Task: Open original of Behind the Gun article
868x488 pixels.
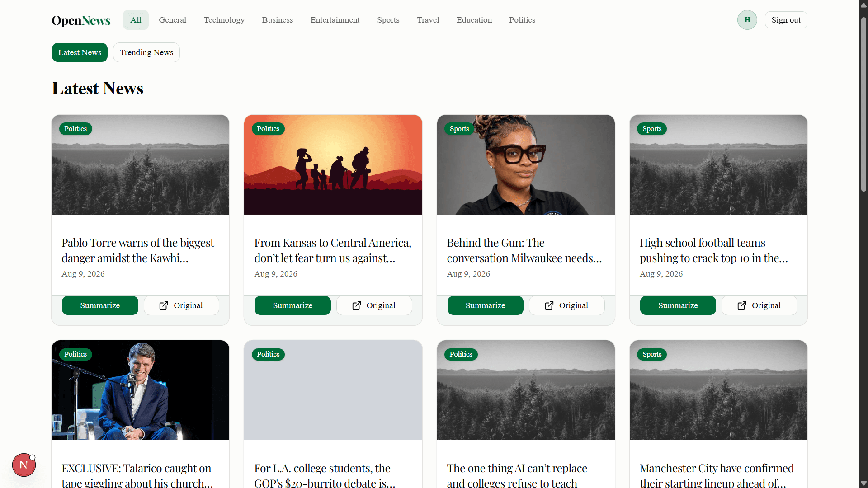Action: click(567, 305)
